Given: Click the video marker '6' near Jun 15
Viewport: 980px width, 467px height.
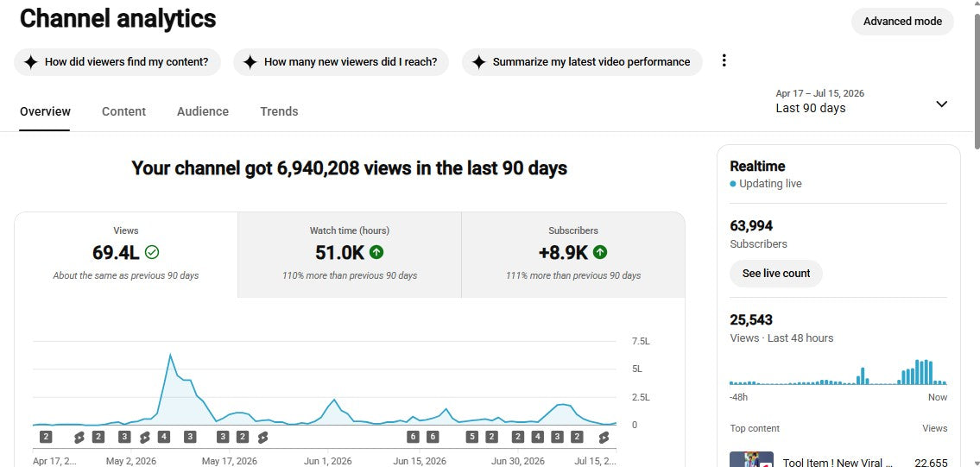Looking at the screenshot, I should tap(413, 437).
